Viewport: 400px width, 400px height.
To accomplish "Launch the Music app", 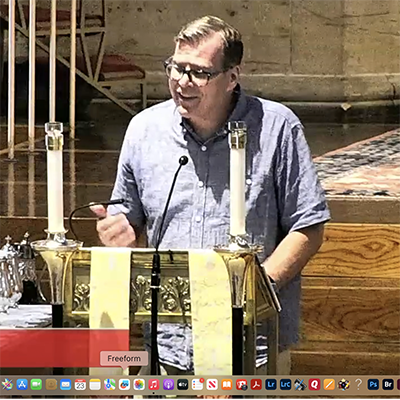I will [x=154, y=384].
